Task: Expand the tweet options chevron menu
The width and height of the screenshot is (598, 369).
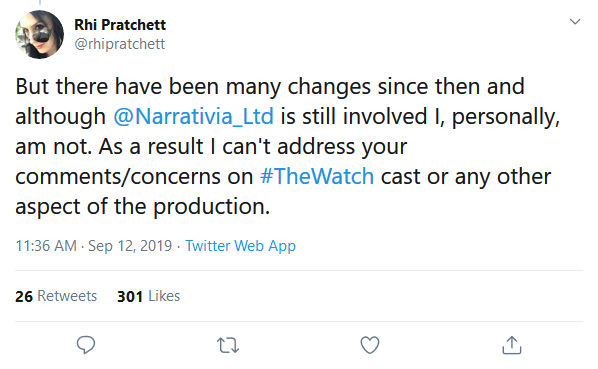Action: pos(575,21)
